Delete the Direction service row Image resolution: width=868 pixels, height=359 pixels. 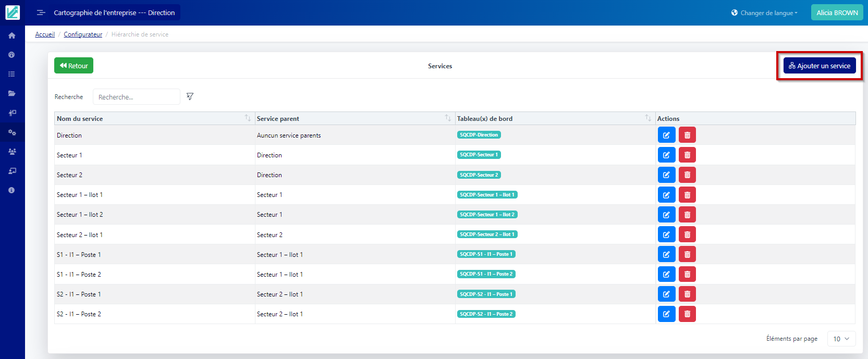687,135
